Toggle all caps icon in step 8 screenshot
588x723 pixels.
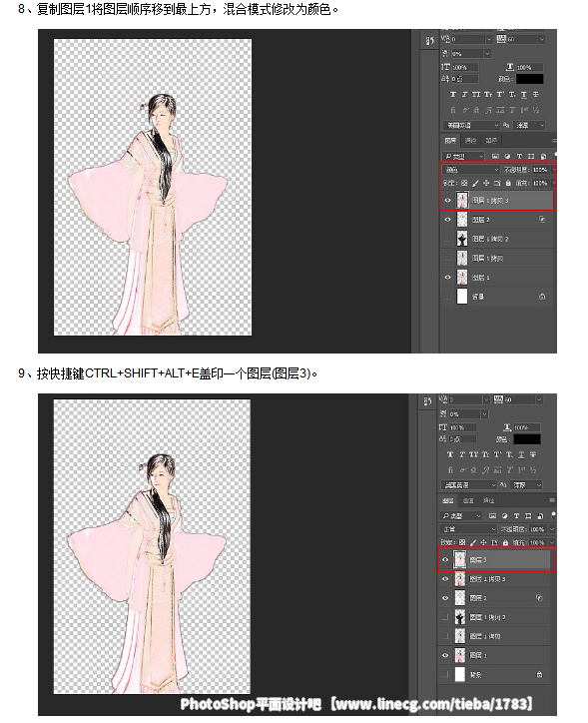click(x=476, y=95)
